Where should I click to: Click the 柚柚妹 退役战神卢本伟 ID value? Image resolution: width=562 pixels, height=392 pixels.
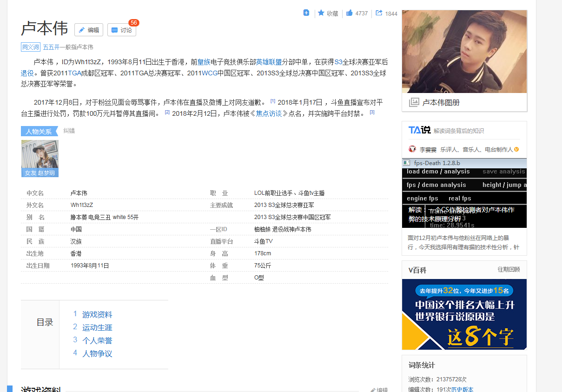(x=283, y=229)
